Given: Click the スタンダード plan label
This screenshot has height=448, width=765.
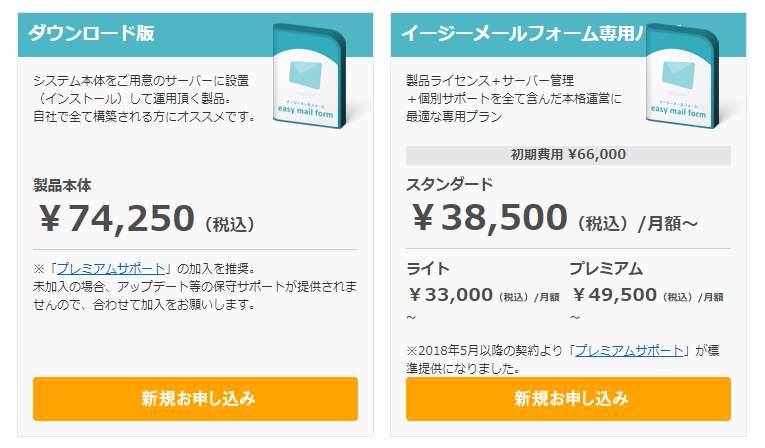Looking at the screenshot, I should click(449, 184).
